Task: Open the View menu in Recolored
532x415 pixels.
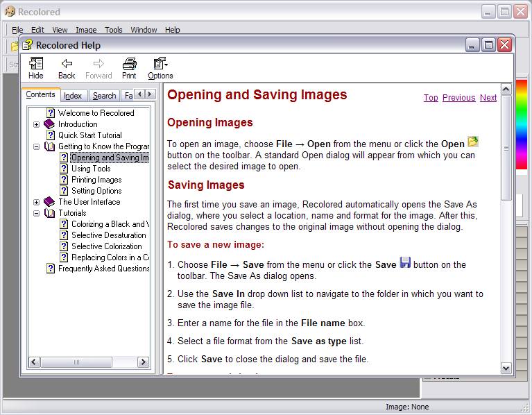Action: 60,30
